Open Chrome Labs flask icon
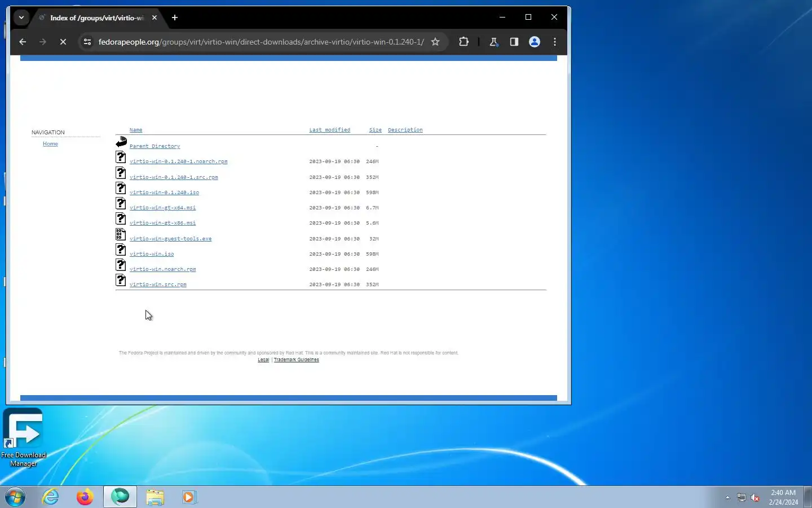The image size is (812, 508). [x=493, y=42]
